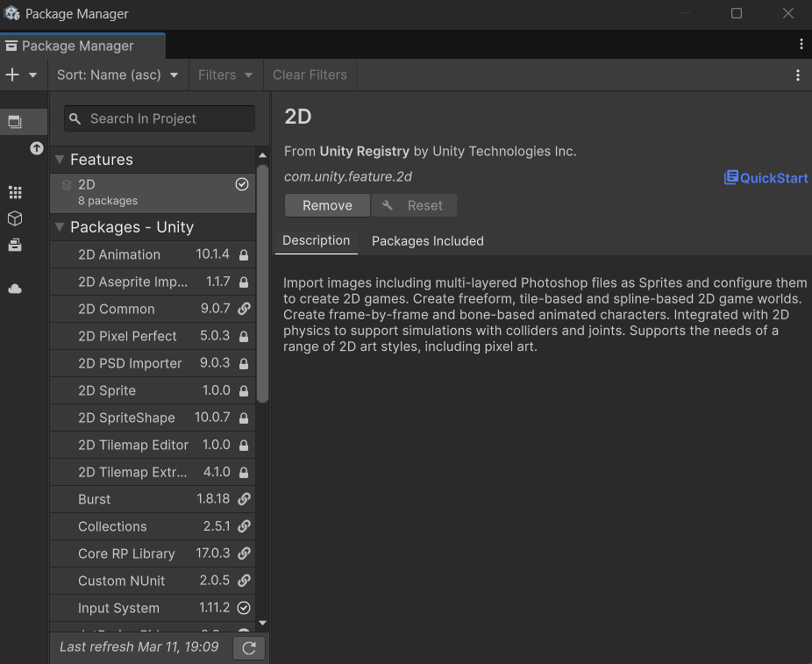The image size is (812, 664).
Task: Click the Reset button
Action: [414, 205]
